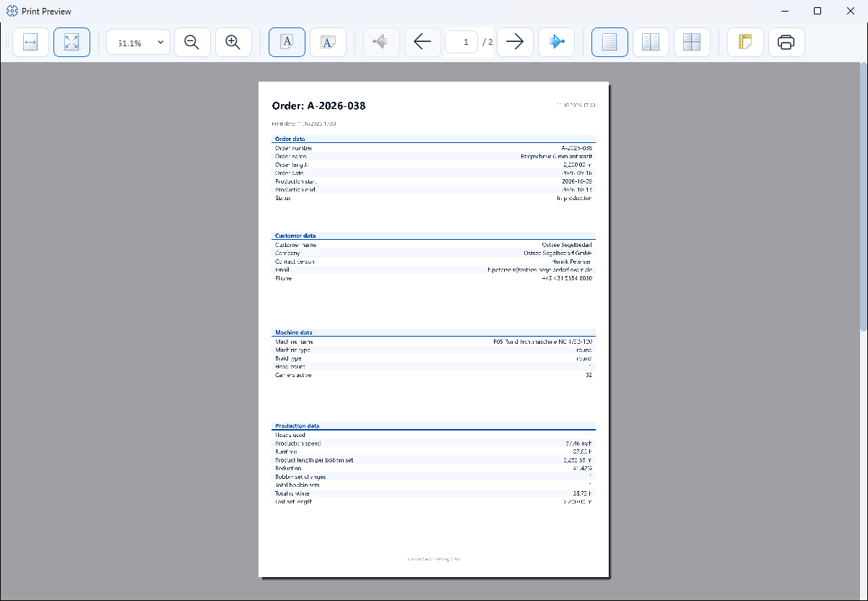
Task: Open the 51.1% zoom level dropdown
Action: (x=139, y=43)
